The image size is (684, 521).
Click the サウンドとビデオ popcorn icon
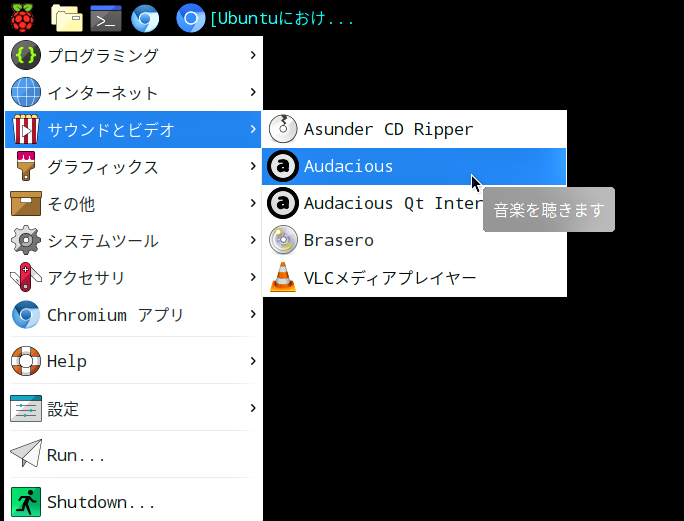26,129
